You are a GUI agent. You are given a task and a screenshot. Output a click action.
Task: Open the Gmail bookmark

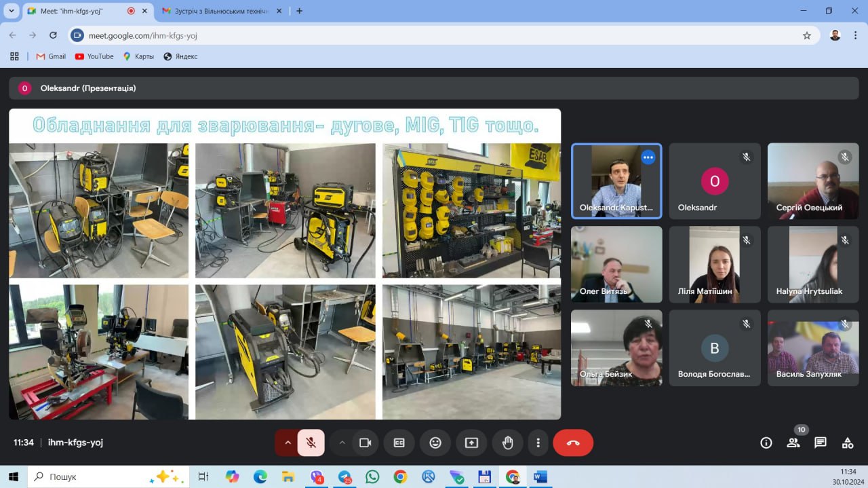coord(51,56)
